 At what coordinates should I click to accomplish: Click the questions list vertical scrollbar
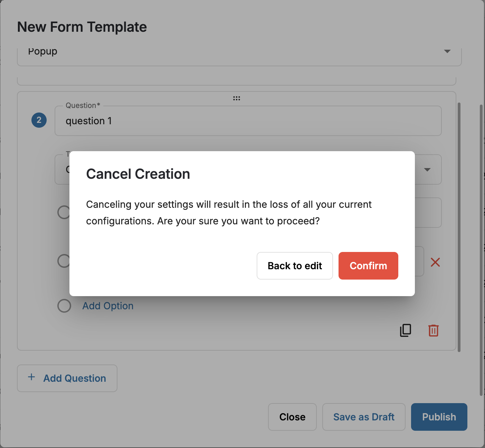click(459, 227)
